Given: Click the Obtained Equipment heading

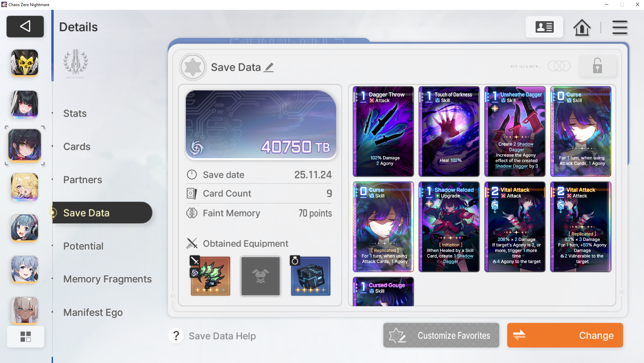Looking at the screenshot, I should (x=246, y=244).
